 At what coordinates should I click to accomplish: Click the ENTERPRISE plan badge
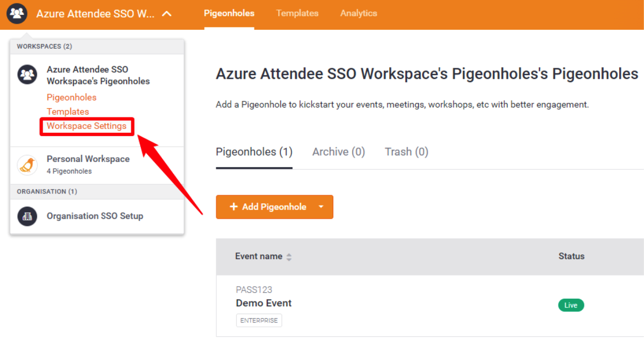click(259, 320)
